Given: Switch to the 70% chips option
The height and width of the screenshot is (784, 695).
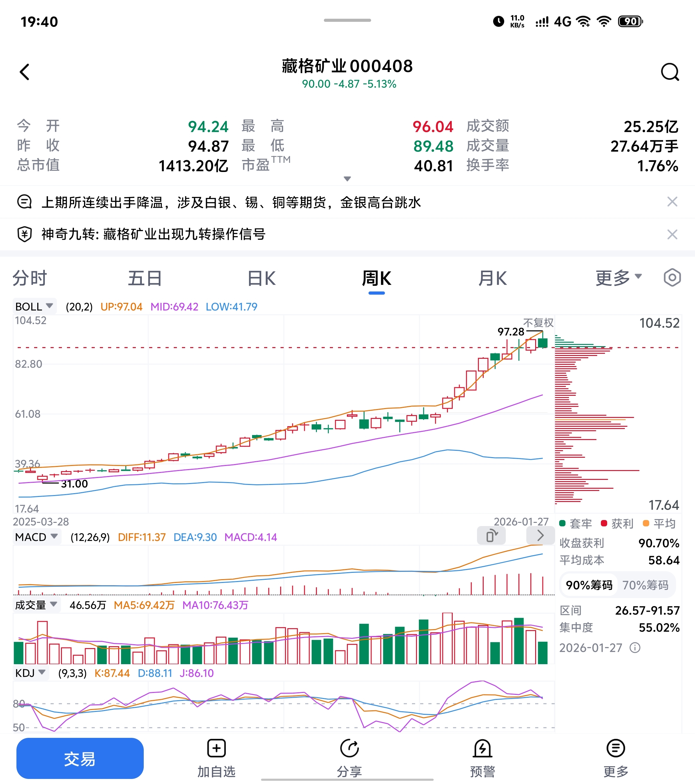Looking at the screenshot, I should pyautogui.click(x=645, y=585).
